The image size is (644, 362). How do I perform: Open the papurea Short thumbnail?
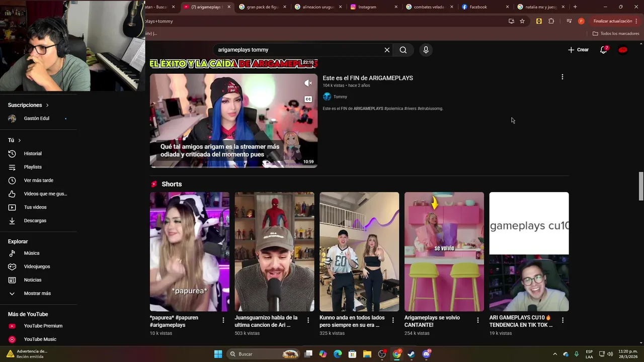[x=190, y=251]
